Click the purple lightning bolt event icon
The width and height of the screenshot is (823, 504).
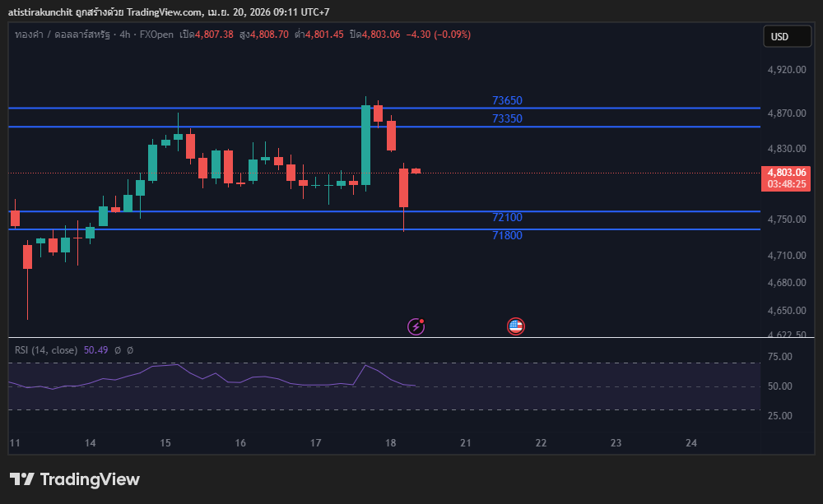416,326
